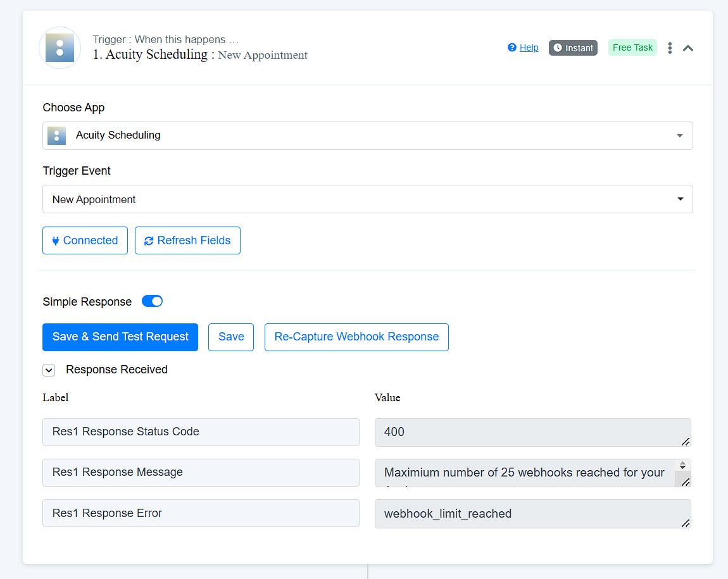The image size is (728, 579).
Task: Click the Save button
Action: coord(231,337)
